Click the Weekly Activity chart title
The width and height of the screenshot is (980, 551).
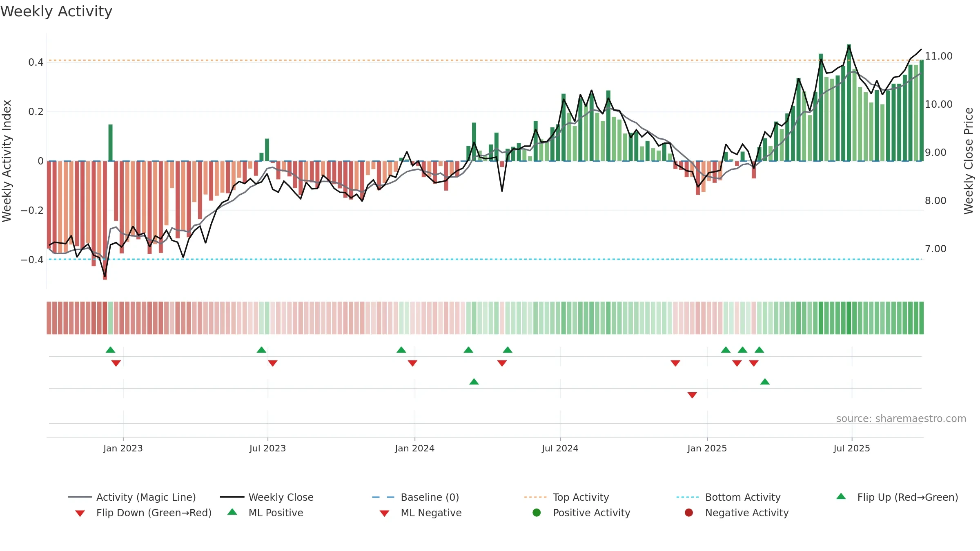(56, 11)
